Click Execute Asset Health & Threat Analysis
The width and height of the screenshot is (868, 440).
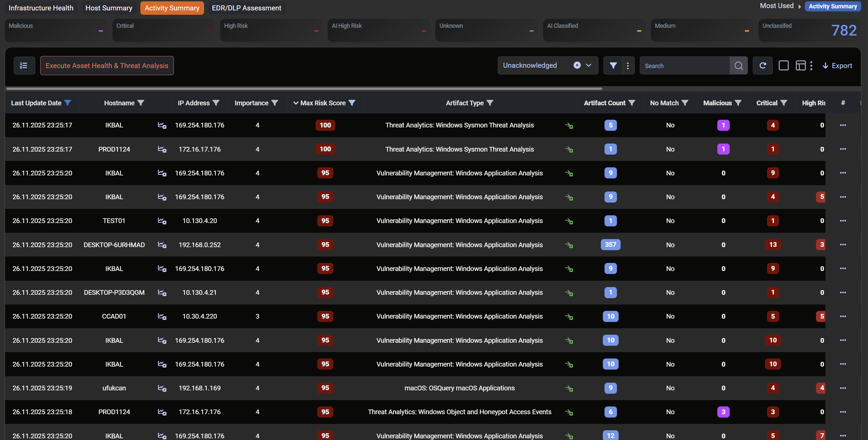coord(107,65)
